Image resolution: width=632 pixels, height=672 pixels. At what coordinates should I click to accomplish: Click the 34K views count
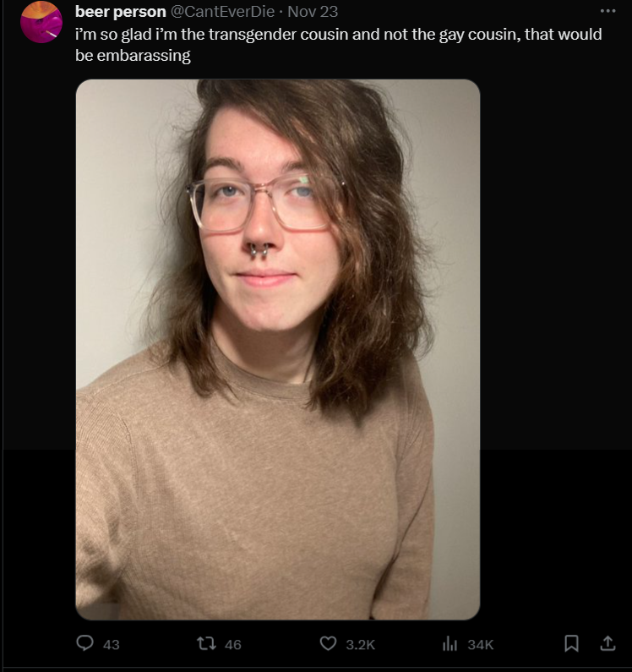click(480, 645)
